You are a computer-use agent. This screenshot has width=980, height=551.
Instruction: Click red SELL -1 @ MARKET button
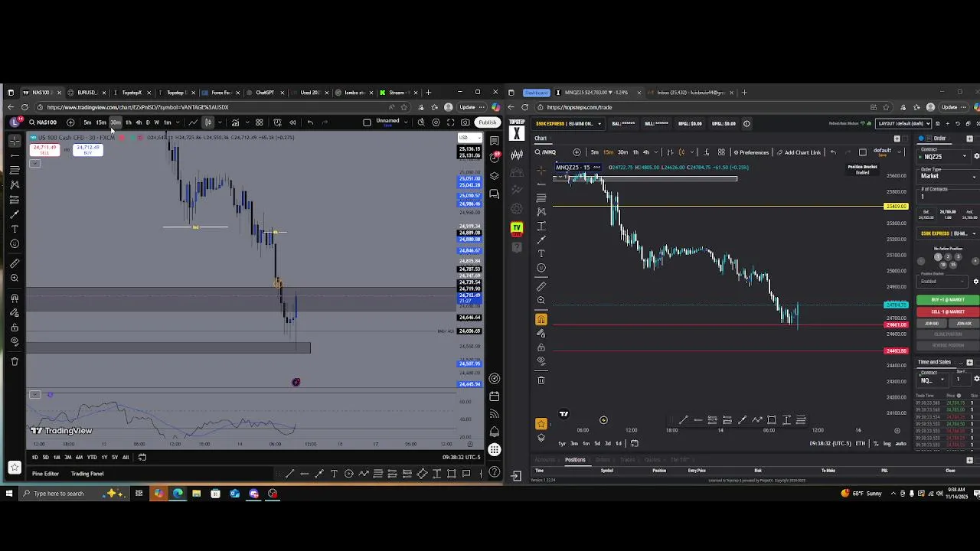pyautogui.click(x=948, y=311)
